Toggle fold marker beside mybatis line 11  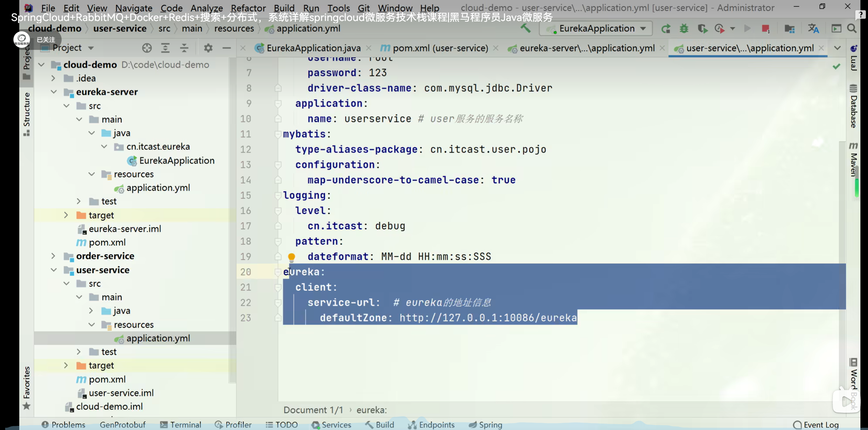pyautogui.click(x=278, y=134)
